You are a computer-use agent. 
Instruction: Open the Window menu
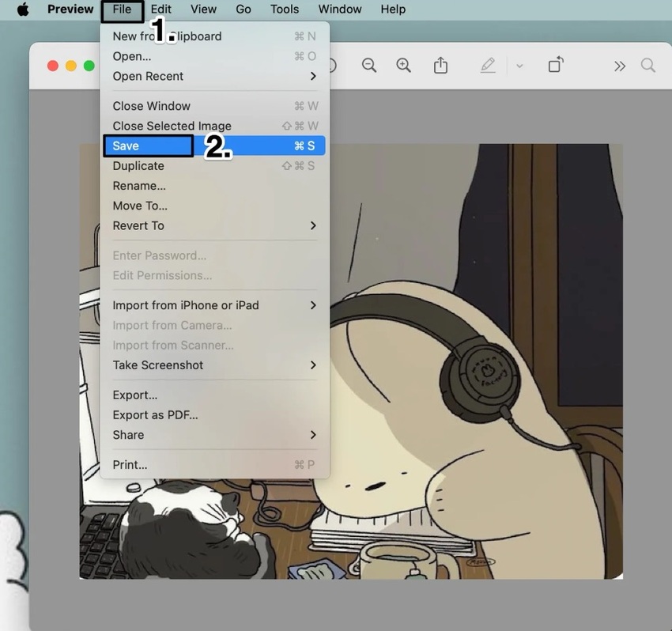pos(340,9)
